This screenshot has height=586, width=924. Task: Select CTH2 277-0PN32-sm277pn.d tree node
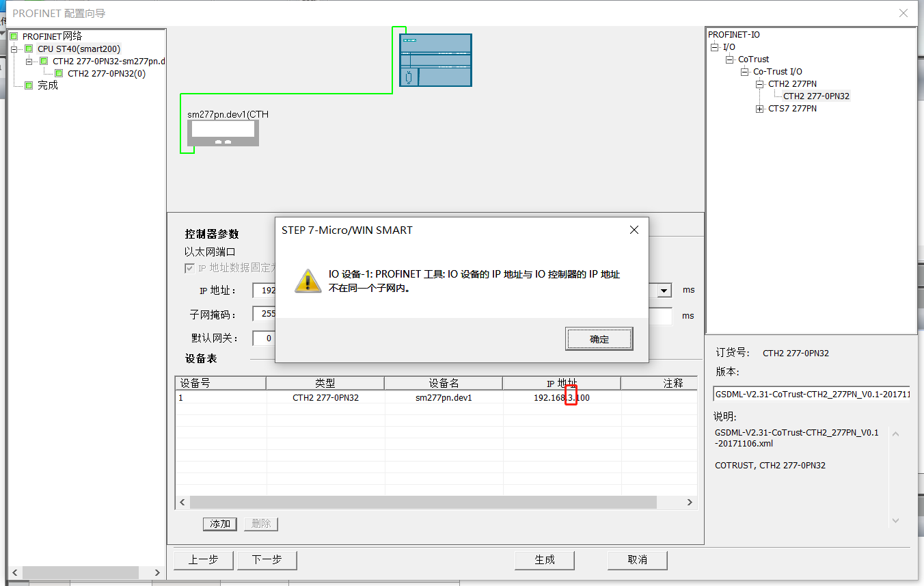pos(109,61)
